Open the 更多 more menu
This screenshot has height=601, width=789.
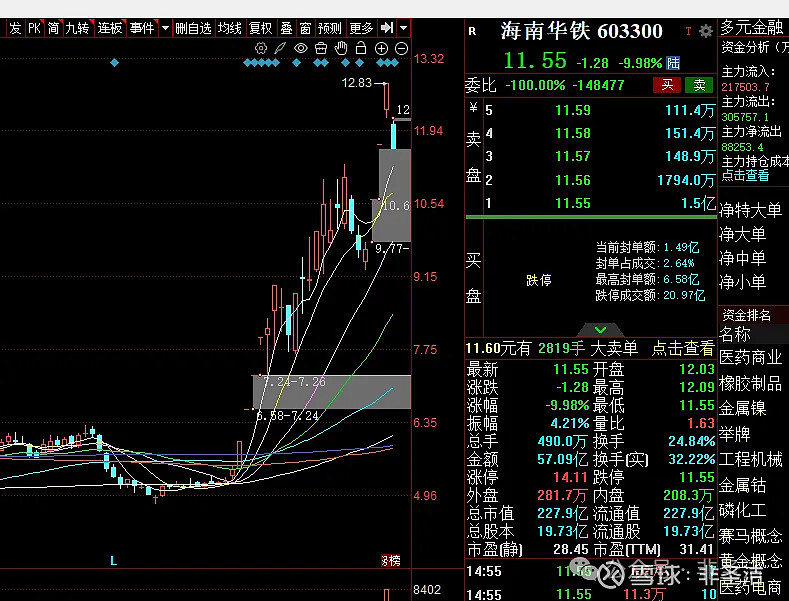[x=361, y=28]
